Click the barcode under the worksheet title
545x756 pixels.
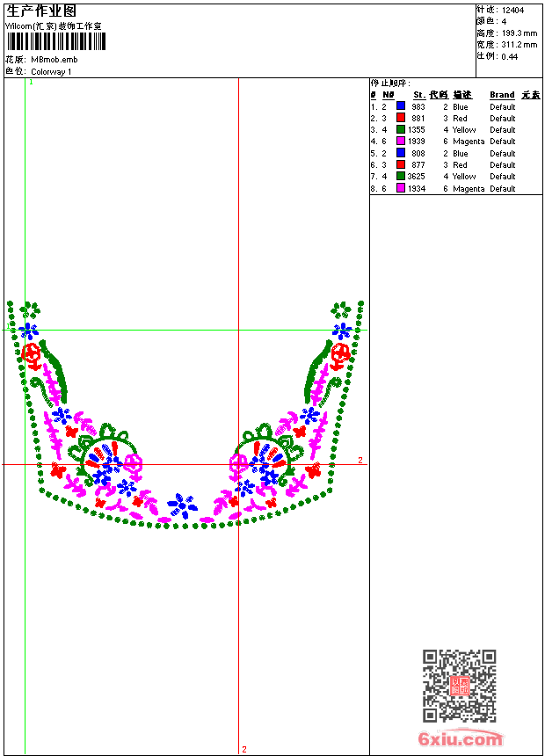54,41
